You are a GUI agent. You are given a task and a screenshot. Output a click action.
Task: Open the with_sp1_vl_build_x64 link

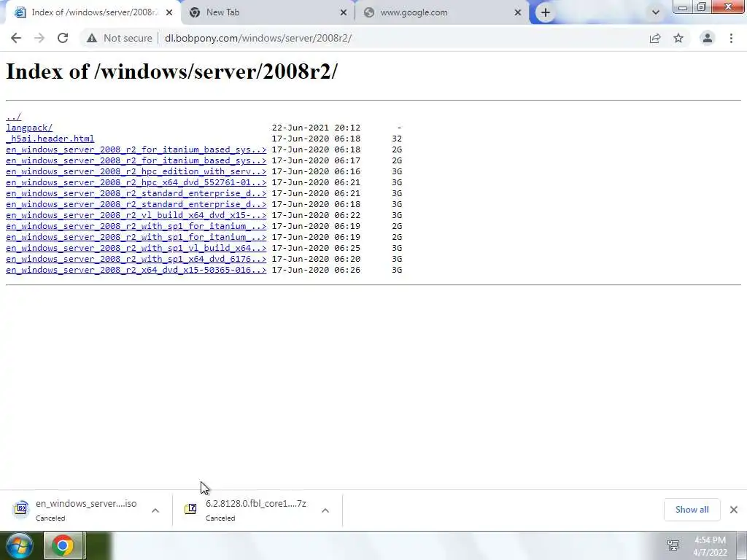click(x=136, y=248)
